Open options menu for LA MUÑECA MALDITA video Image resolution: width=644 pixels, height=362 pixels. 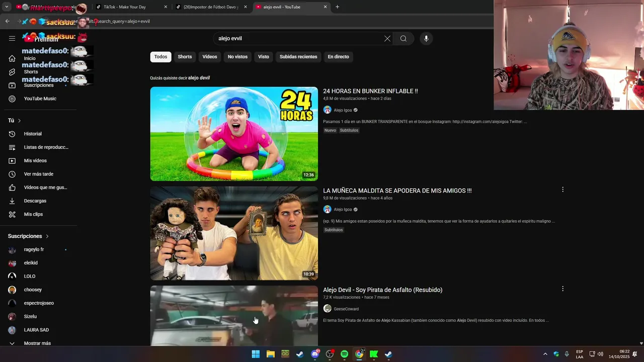click(x=562, y=190)
